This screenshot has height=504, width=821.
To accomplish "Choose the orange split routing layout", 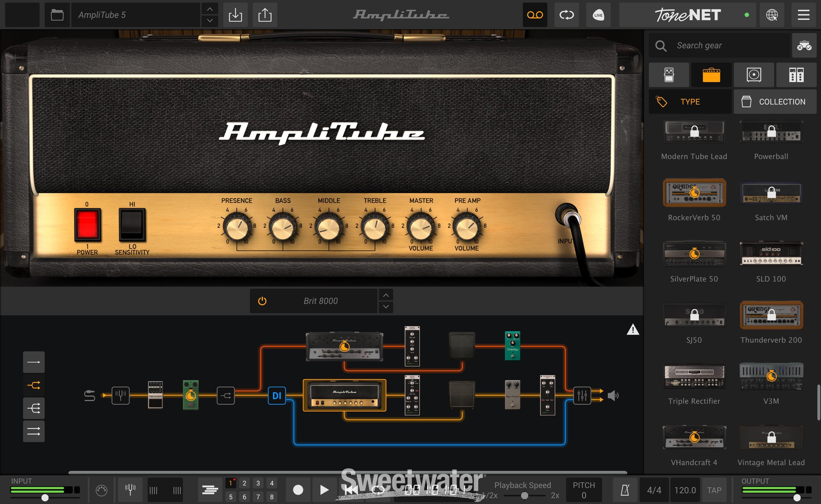I will point(34,385).
